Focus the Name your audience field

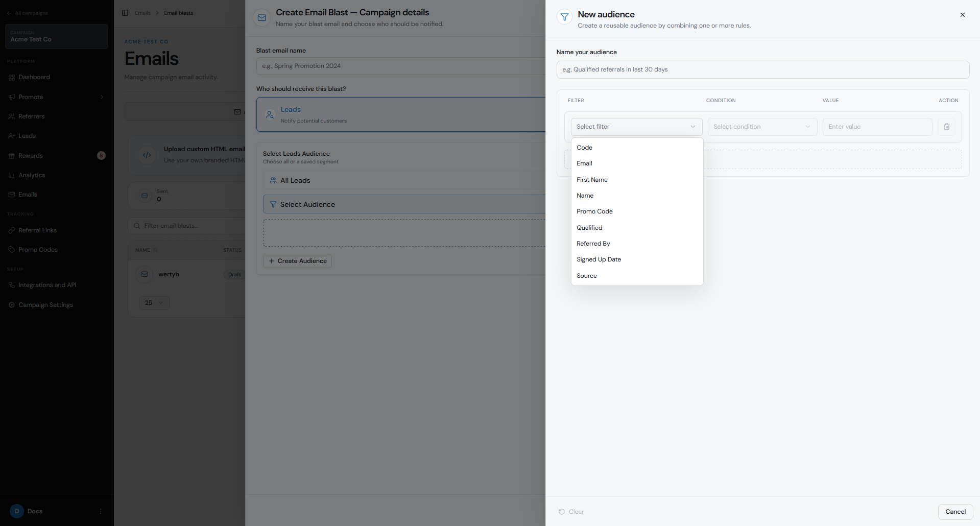point(762,69)
